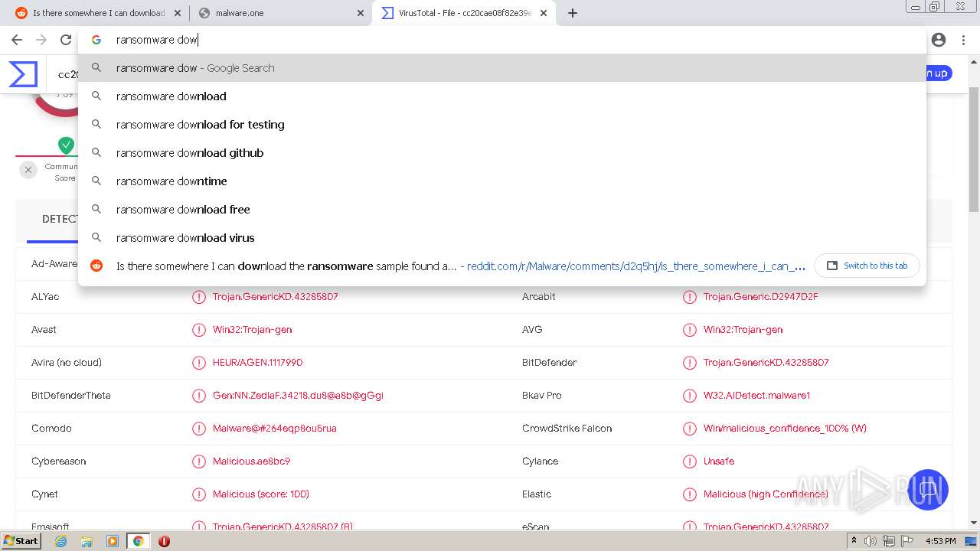Screen dimensions: 980x551
Task: Select the 'Bkav Pro' engine name
Action: [x=541, y=396]
